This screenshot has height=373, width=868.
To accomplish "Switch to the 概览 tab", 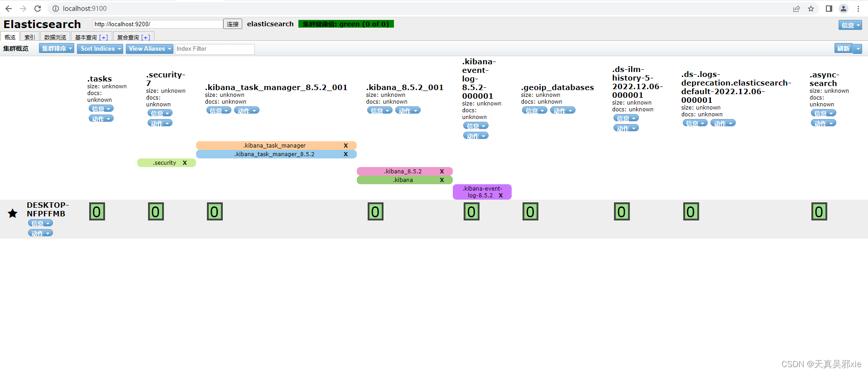I will [x=10, y=37].
